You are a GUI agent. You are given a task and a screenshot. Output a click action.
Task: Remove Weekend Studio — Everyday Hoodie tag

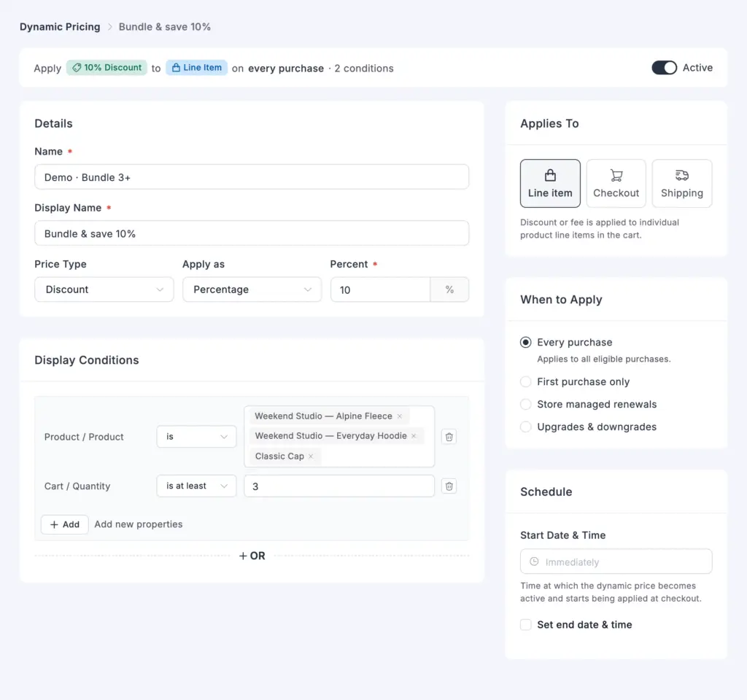(x=414, y=436)
